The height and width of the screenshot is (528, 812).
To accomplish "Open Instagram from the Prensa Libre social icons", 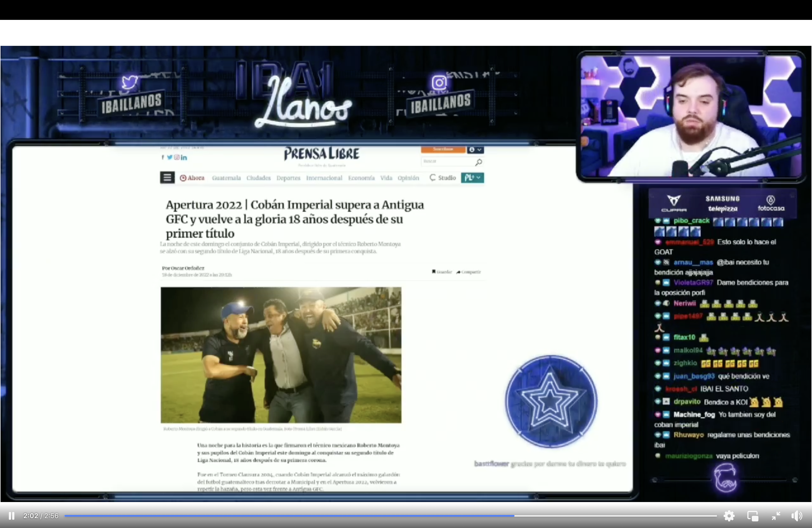I will point(176,157).
